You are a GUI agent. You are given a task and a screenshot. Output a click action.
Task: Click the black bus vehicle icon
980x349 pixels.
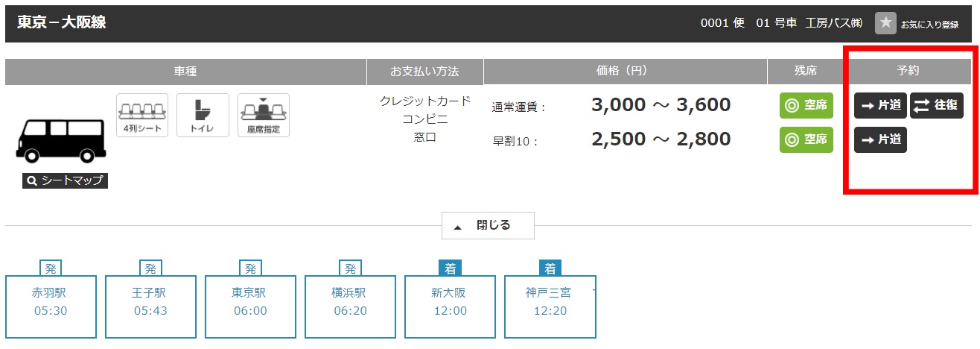point(55,139)
